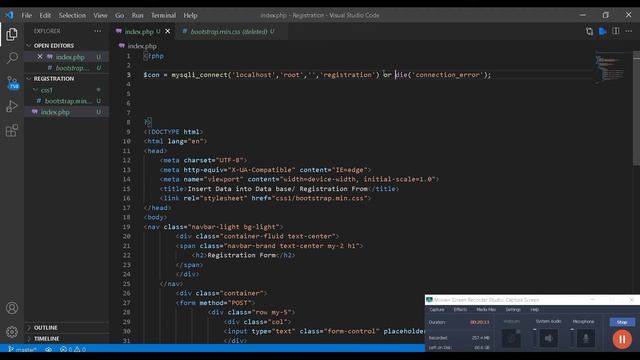Open the Search view in activity bar
Image resolution: width=640 pixels, height=360 pixels.
12,58
